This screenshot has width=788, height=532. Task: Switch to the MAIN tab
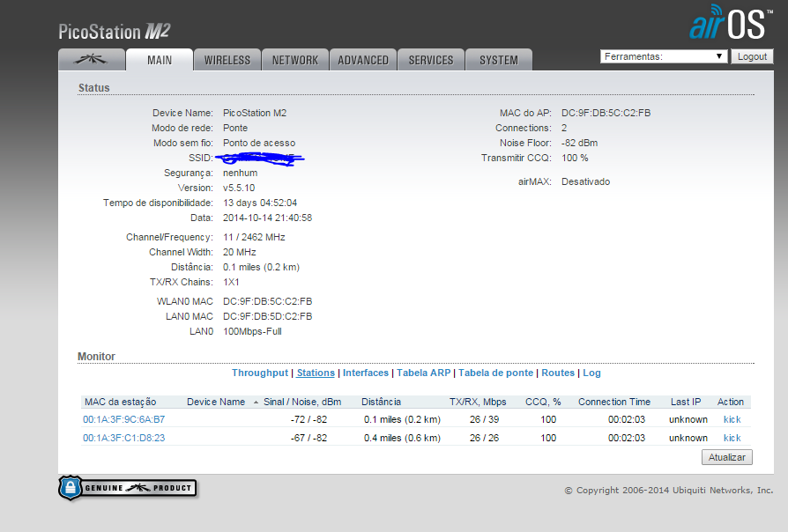[x=160, y=60]
